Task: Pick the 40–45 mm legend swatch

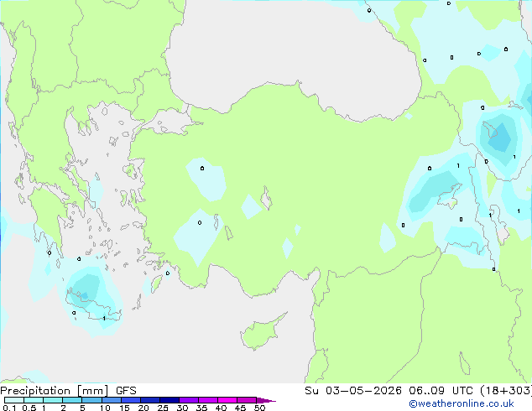Action: [227, 400]
